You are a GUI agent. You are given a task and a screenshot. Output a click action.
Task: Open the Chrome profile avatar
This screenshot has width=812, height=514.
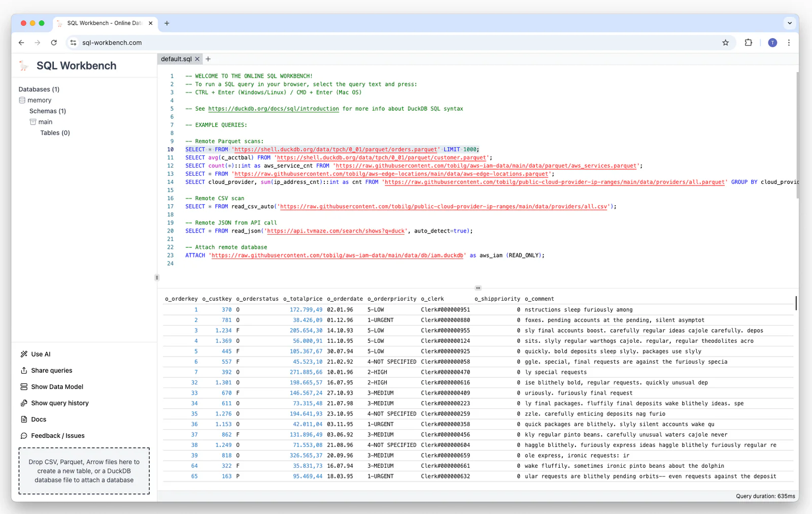tap(772, 43)
